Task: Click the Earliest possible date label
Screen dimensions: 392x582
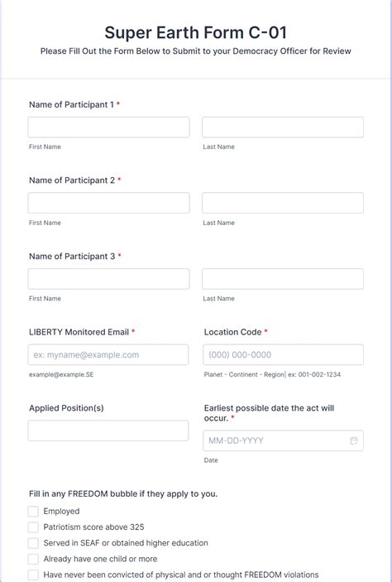Action: click(269, 413)
